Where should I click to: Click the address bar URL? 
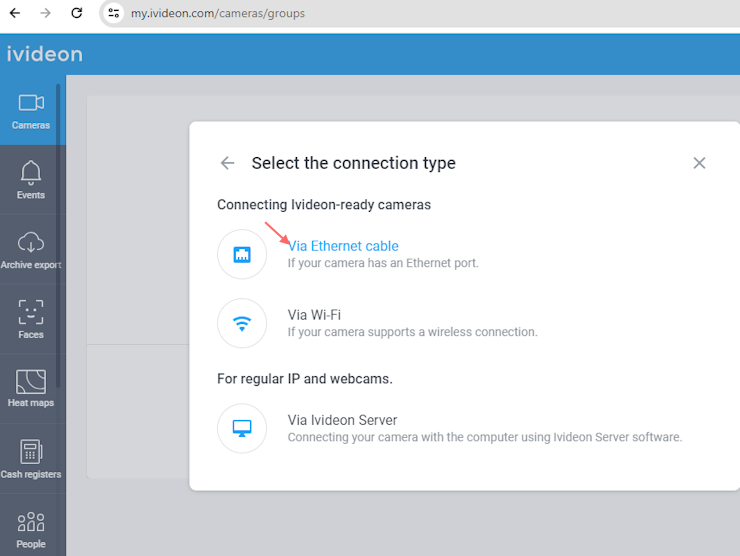coord(218,13)
